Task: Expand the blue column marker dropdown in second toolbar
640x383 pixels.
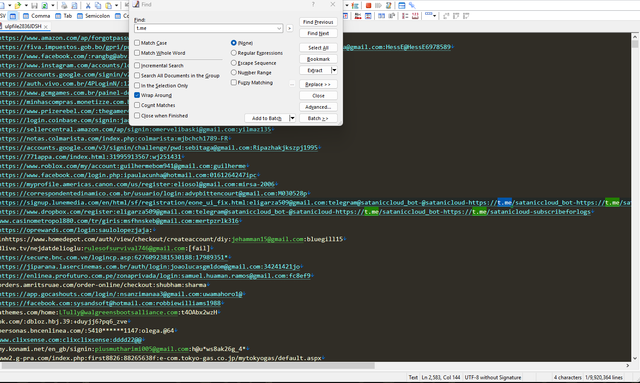Action: [434, 16]
